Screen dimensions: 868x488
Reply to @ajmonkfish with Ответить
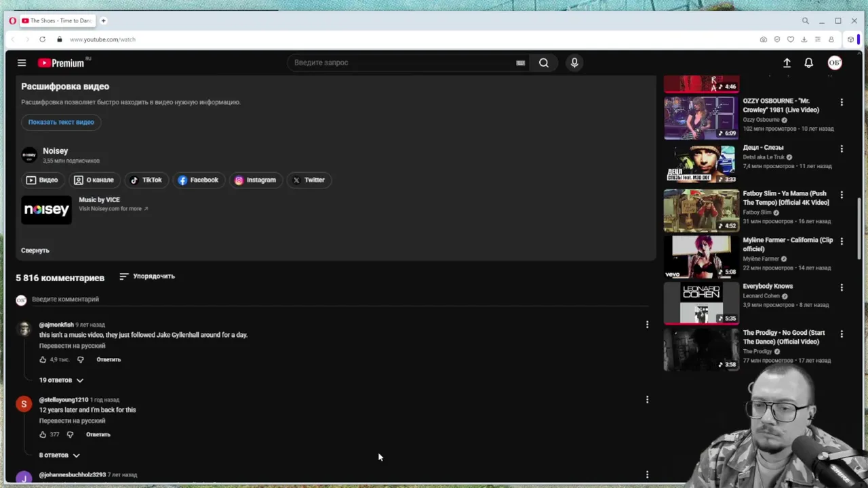coord(108,360)
